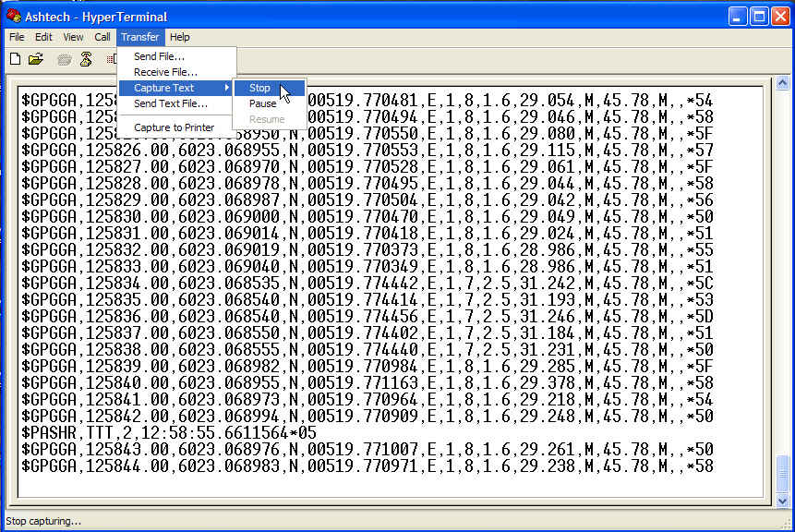The height and width of the screenshot is (532, 795).
Task: Pause the text capture
Action: (263, 103)
